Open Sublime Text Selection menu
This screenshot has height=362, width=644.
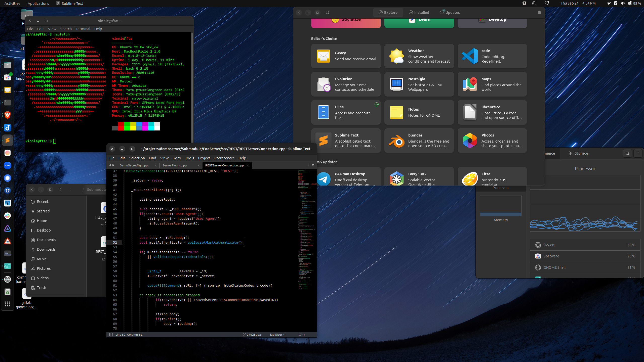point(137,158)
